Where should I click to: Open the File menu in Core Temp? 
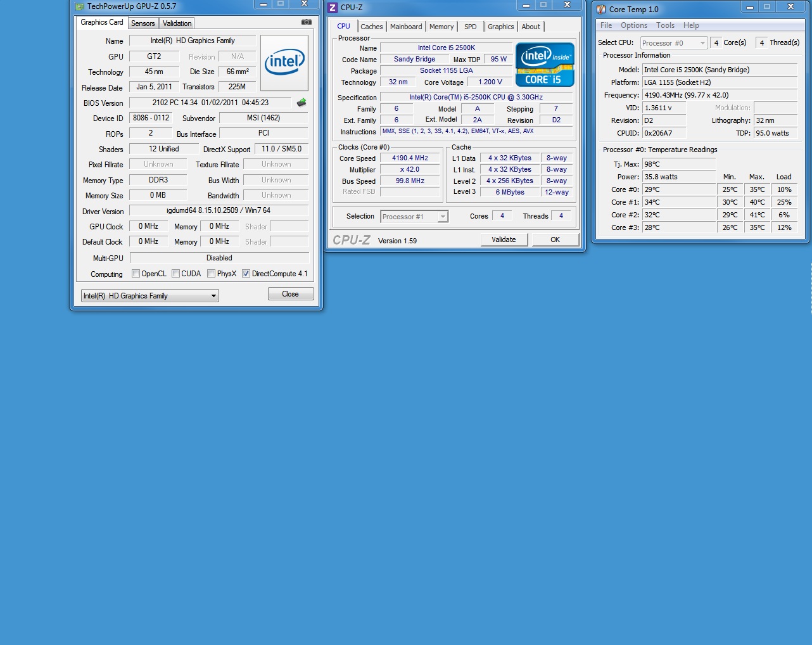coord(606,25)
